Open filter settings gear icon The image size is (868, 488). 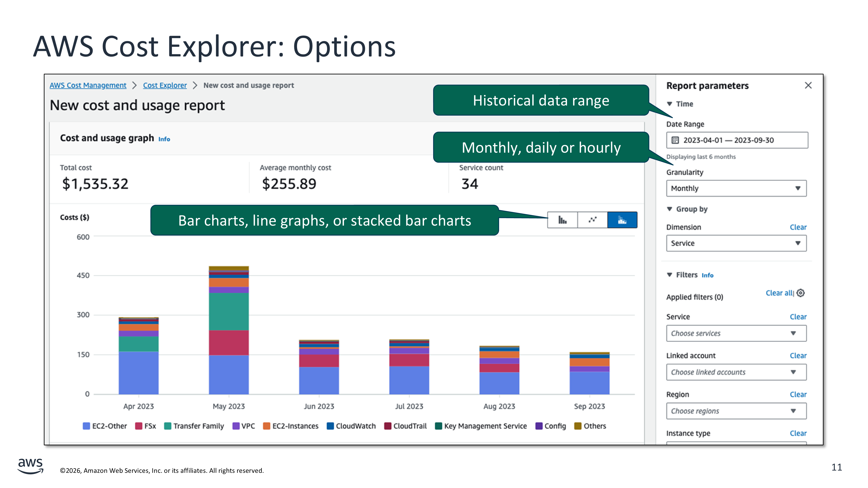(801, 293)
